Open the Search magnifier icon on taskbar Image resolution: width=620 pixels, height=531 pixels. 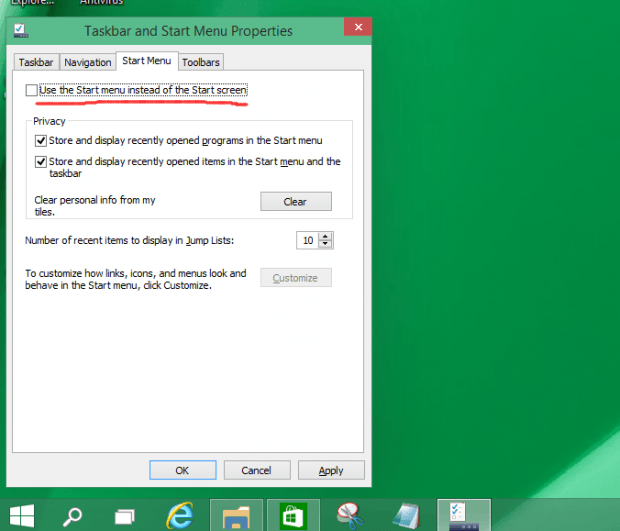tap(72, 516)
